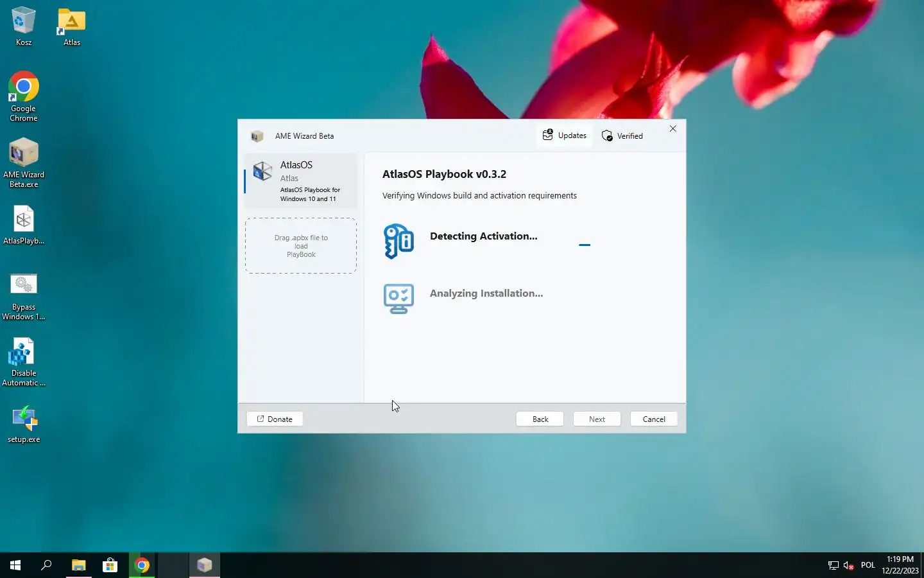Go Back in the wizard
924x578 pixels.
pos(540,419)
